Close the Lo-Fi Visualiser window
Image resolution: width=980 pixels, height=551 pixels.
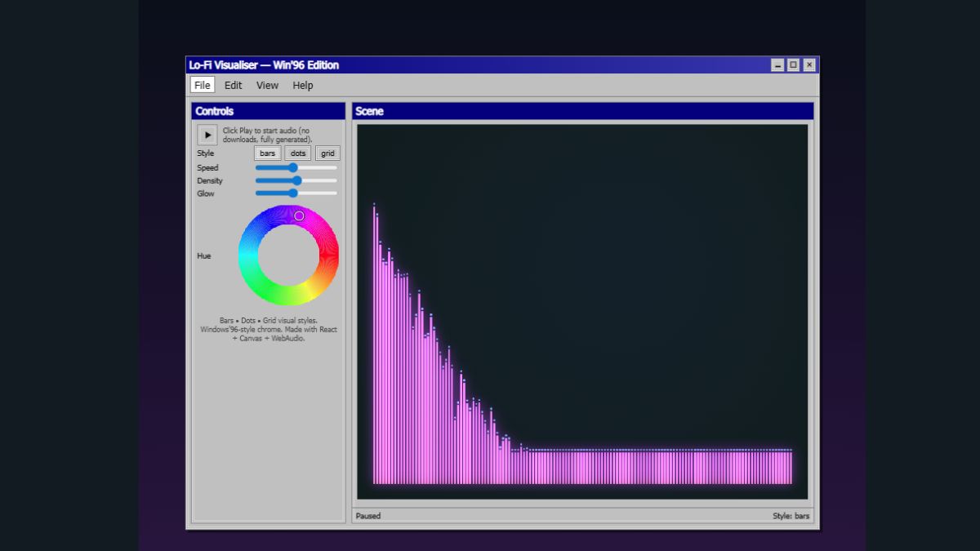pos(809,65)
